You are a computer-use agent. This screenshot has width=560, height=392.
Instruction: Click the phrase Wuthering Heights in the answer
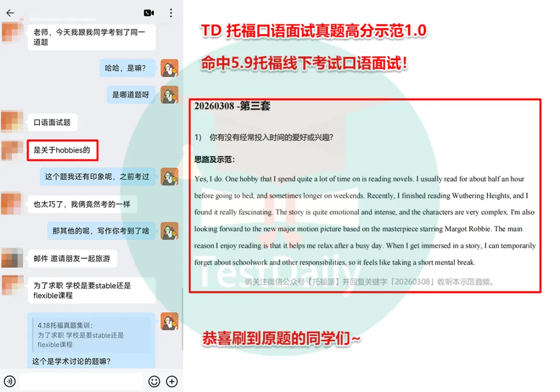tap(481, 195)
